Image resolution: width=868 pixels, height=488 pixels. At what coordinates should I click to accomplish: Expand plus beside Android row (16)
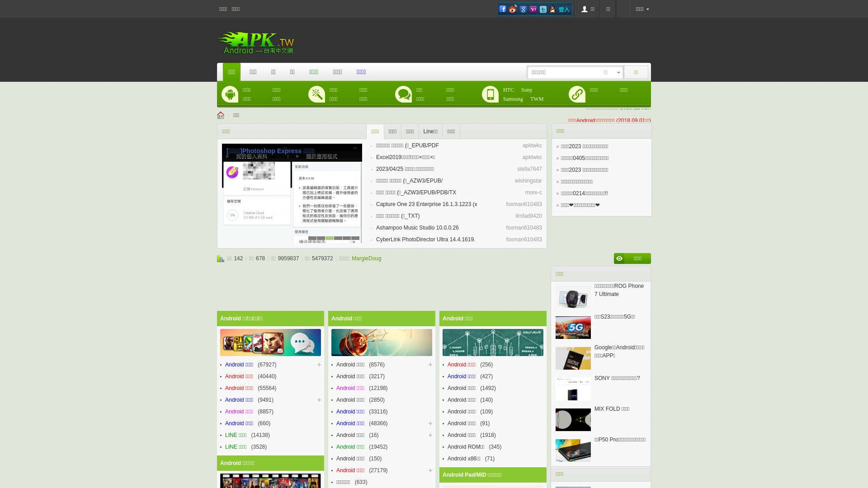[430, 435]
